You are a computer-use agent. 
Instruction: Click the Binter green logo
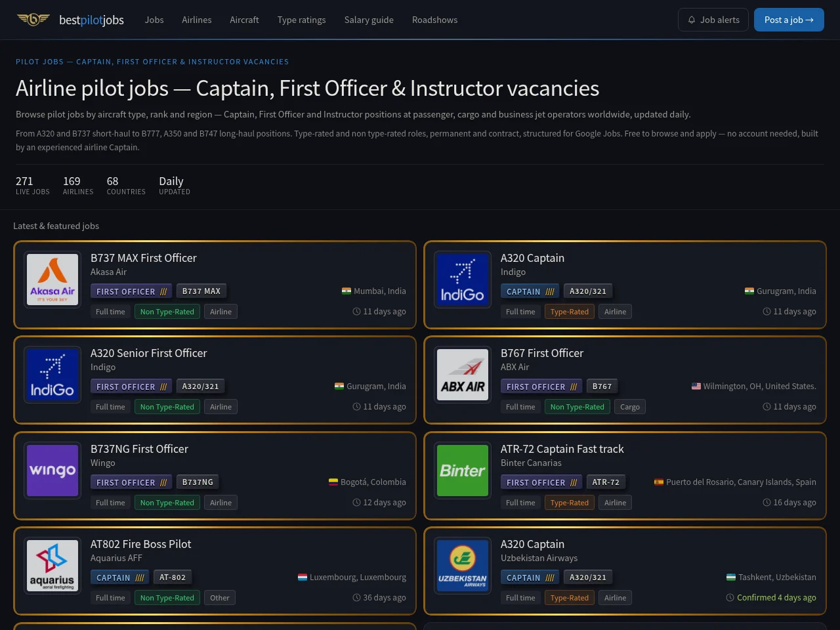coord(463,471)
